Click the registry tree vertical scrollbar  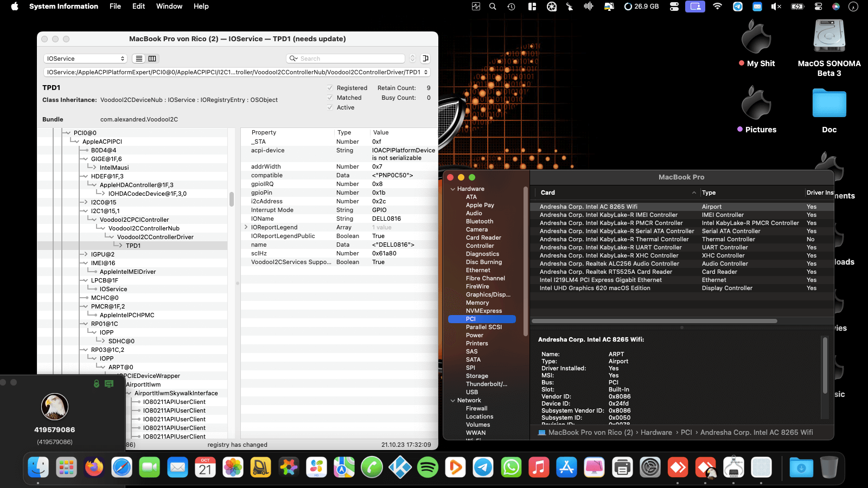click(x=232, y=199)
